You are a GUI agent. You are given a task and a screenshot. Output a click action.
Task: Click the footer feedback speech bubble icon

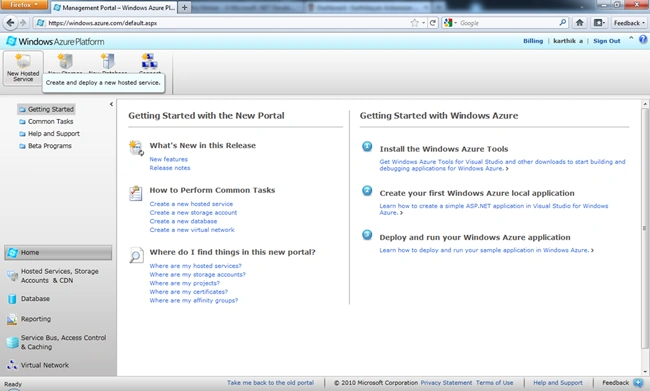(x=638, y=383)
